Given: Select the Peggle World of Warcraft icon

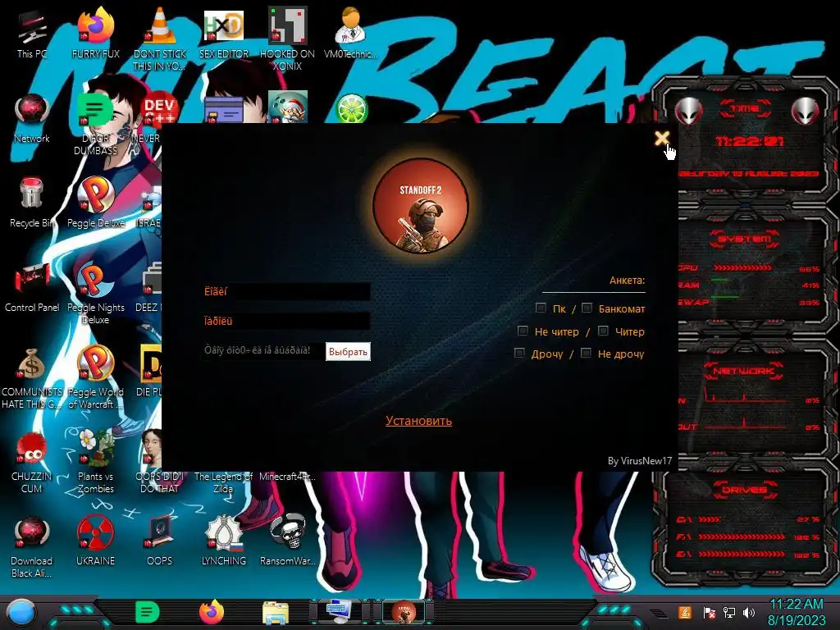Looking at the screenshot, I should click(95, 377).
